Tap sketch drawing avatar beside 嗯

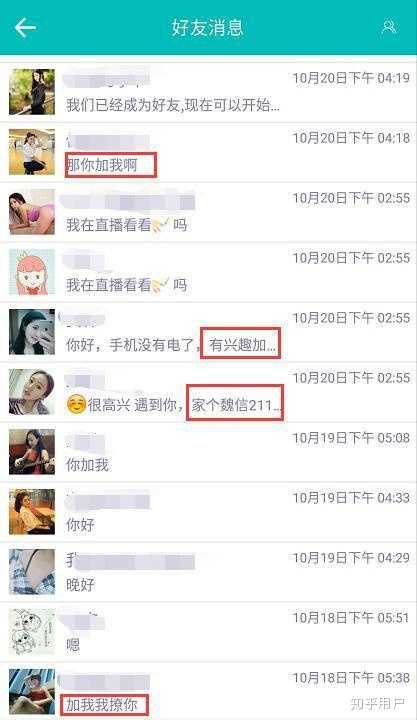tap(32, 632)
